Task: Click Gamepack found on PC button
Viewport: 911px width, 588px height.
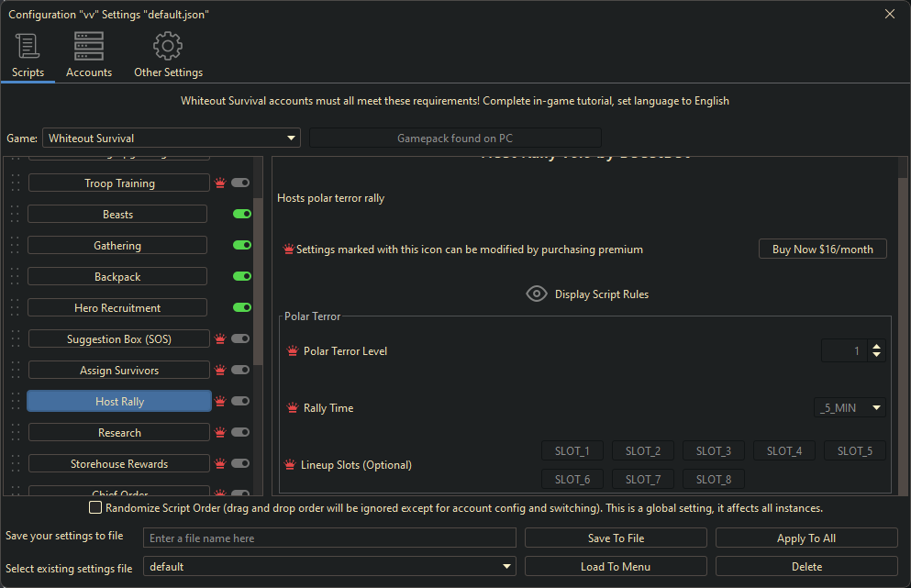Action: click(x=455, y=138)
